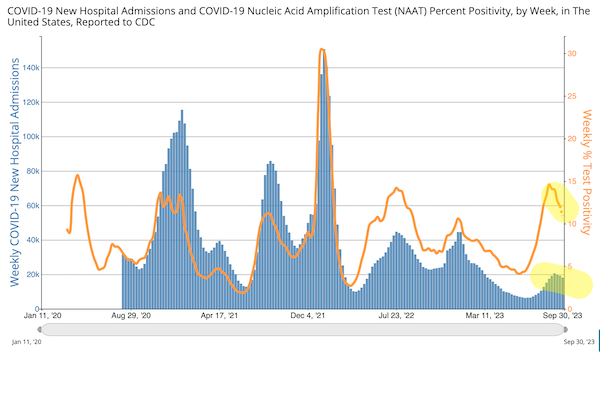600x394 pixels.
Task: Click the 140k tick label on the left axis
Action: [x=31, y=68]
